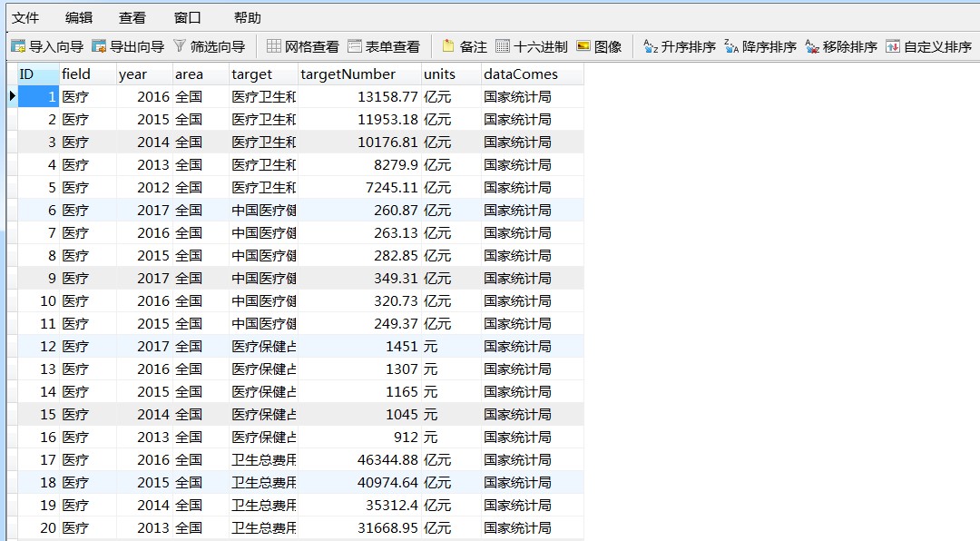The image size is (980, 541).
Task: Open the Memo (备注) viewer
Action: (x=465, y=46)
